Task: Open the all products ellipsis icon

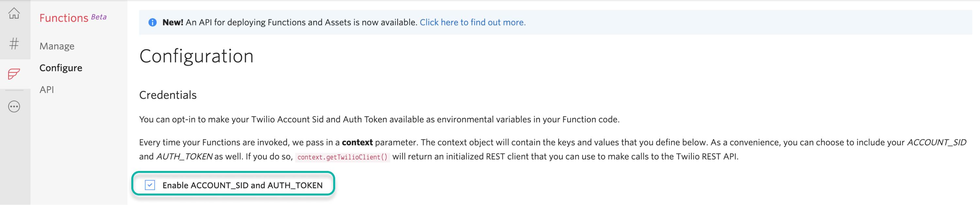Action: (x=14, y=107)
